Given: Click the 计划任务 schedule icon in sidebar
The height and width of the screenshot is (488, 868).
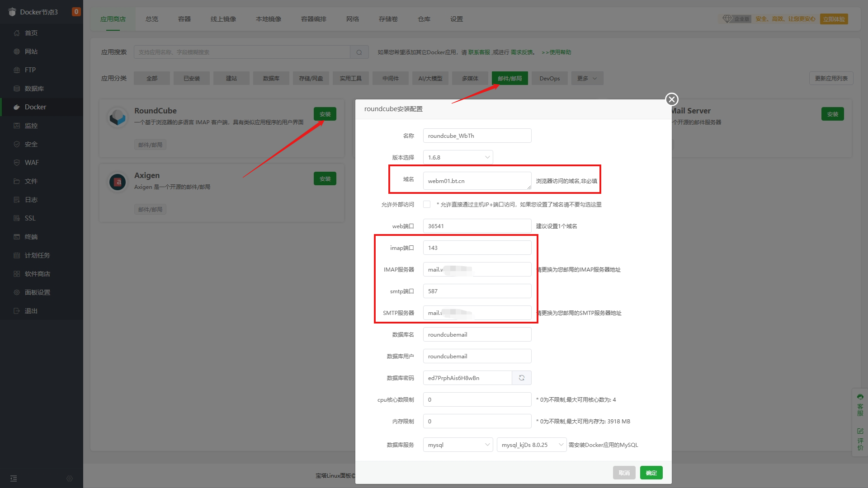Looking at the screenshot, I should click(x=17, y=255).
